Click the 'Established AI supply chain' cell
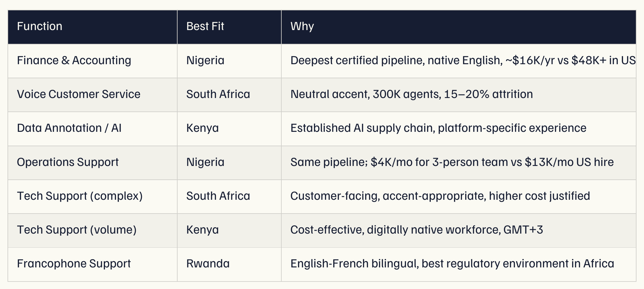 click(x=459, y=129)
